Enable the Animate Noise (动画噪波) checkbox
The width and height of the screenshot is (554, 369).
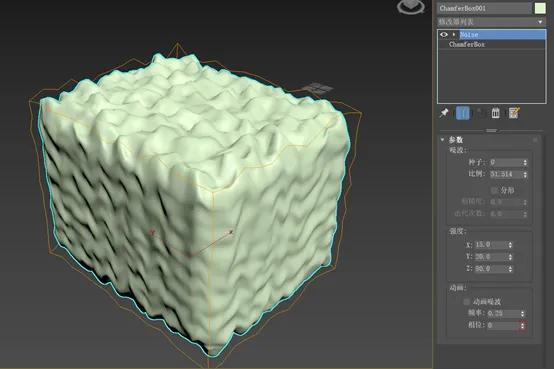click(x=466, y=301)
